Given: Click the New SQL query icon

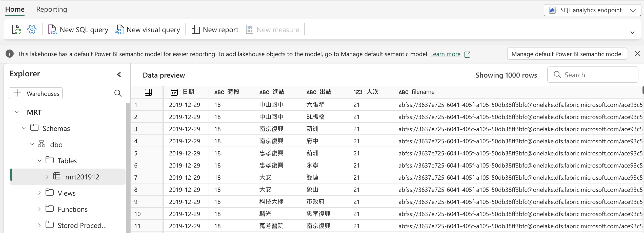Looking at the screenshot, I should [52, 30].
